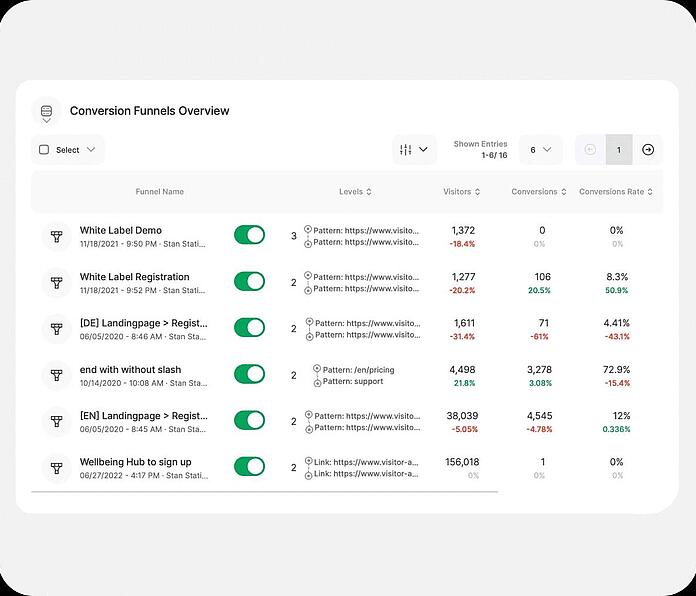Click the Pattern: /en/pricing level

pos(358,370)
